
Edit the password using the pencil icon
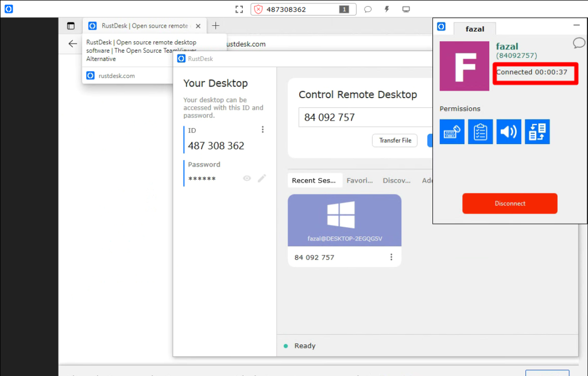coord(262,178)
